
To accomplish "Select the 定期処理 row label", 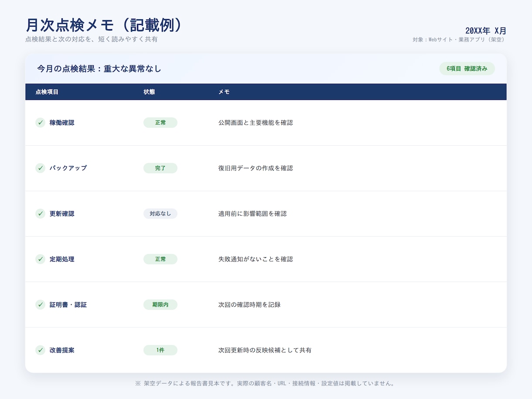I will pyautogui.click(x=62, y=259).
